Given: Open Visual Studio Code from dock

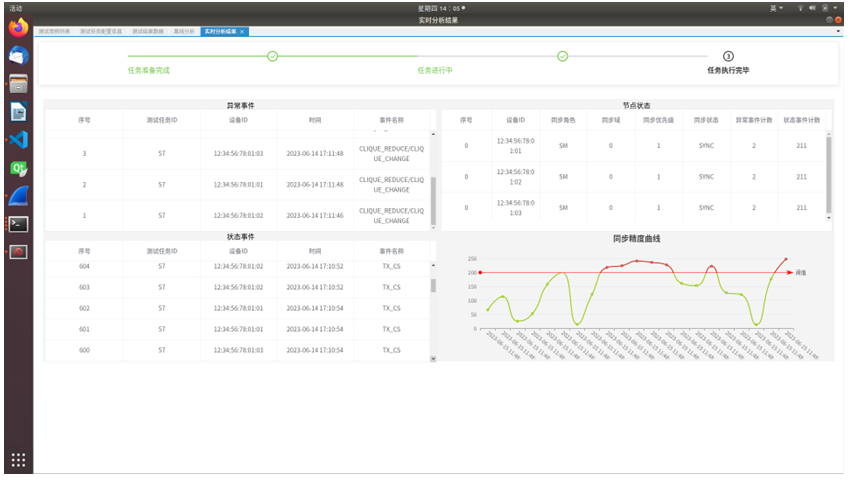Looking at the screenshot, I should point(18,140).
